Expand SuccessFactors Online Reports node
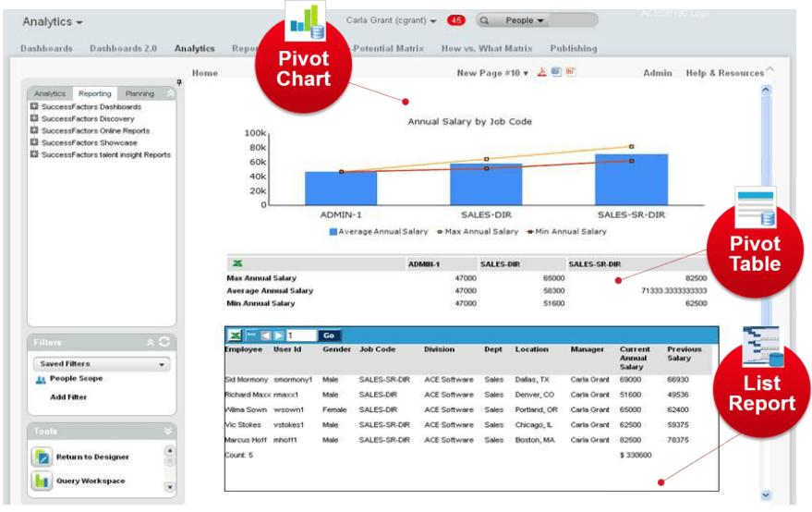This screenshot has height=512, width=812. point(34,130)
